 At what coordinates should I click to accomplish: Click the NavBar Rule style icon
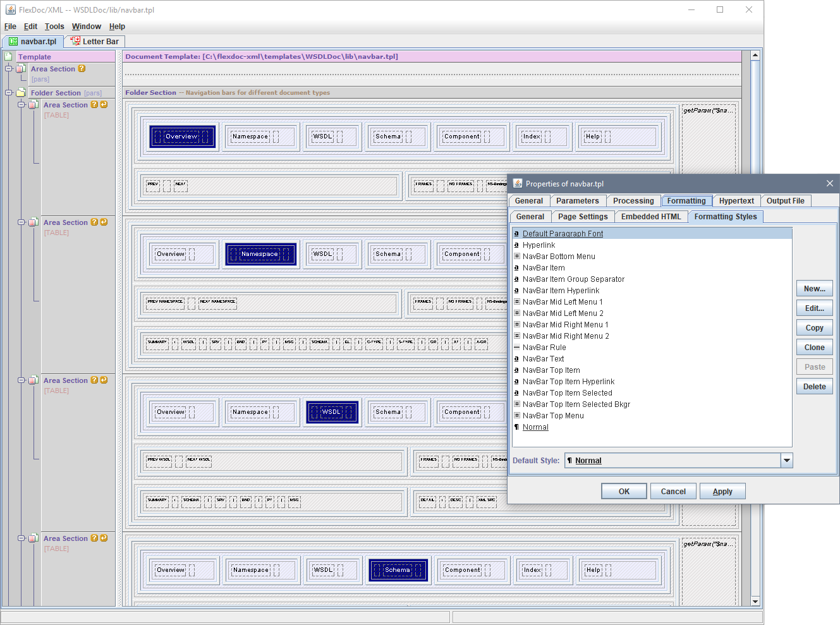click(516, 348)
